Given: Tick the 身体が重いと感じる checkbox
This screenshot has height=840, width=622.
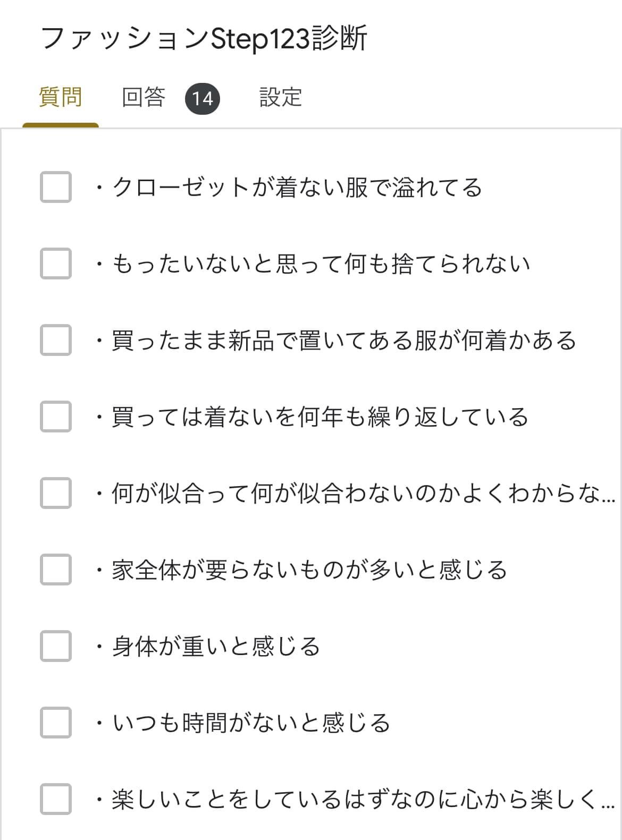Looking at the screenshot, I should [56, 646].
